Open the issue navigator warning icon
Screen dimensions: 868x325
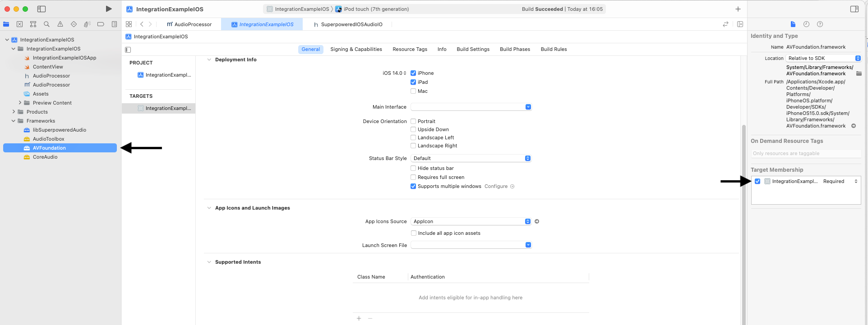click(60, 24)
